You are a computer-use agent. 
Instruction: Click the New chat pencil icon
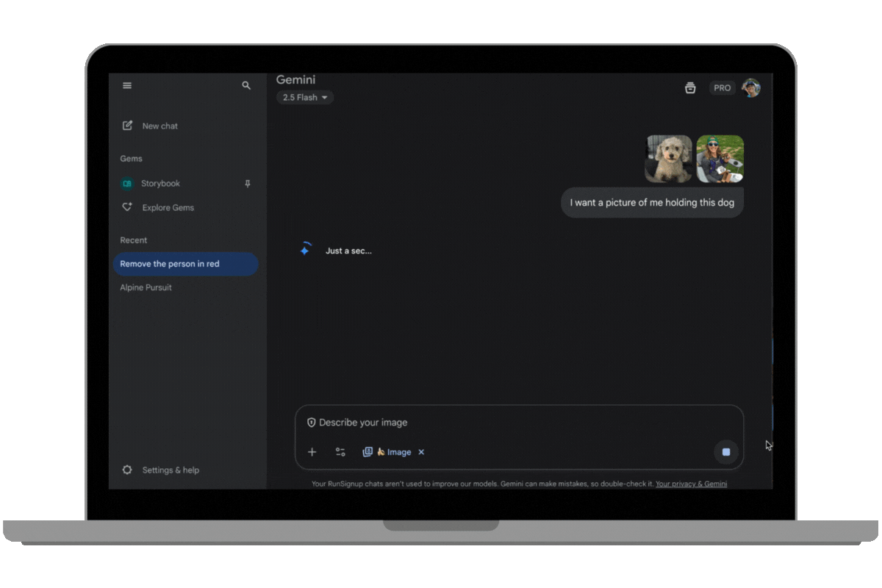click(127, 126)
